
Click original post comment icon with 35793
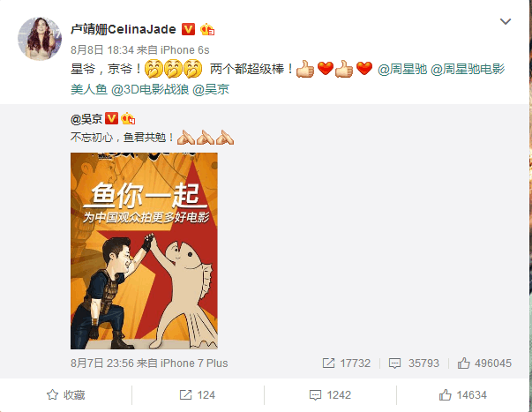pos(394,363)
